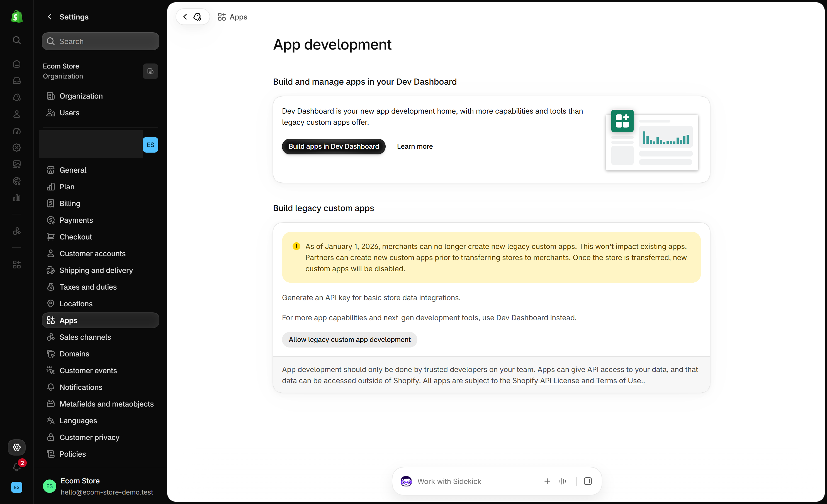Open Analytics bar chart icon in left rail

tap(16, 198)
